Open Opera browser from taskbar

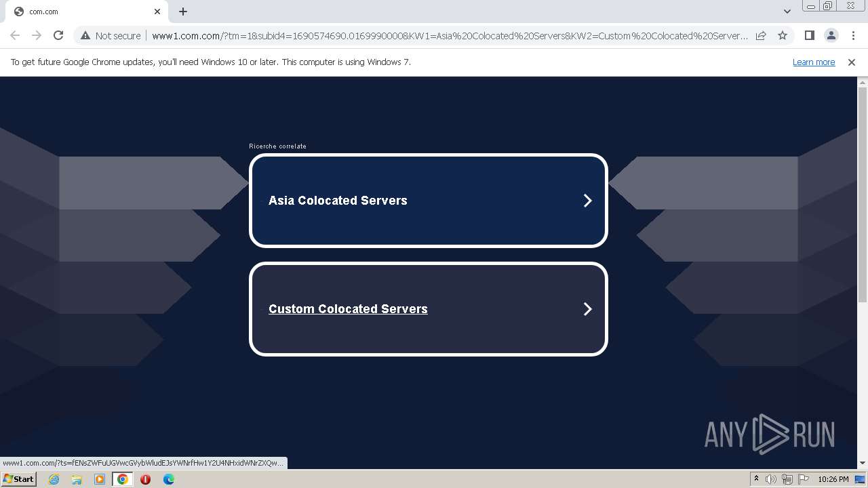[145, 479]
